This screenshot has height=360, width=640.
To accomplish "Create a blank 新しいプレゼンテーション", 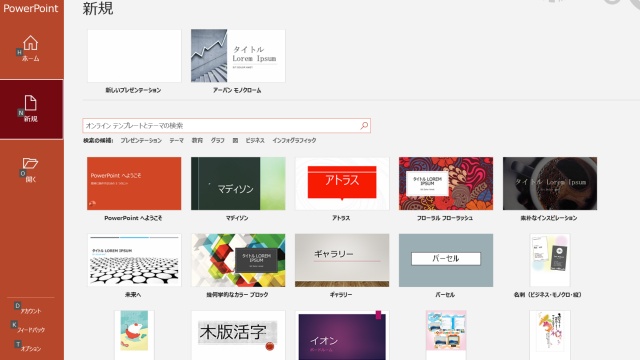I will coord(134,56).
